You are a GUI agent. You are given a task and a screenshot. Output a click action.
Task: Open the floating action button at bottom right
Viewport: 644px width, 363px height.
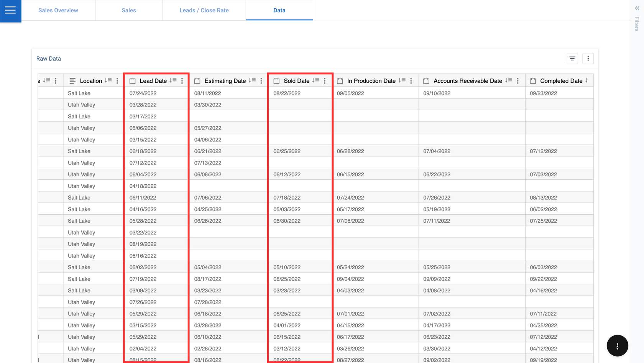coord(618,345)
